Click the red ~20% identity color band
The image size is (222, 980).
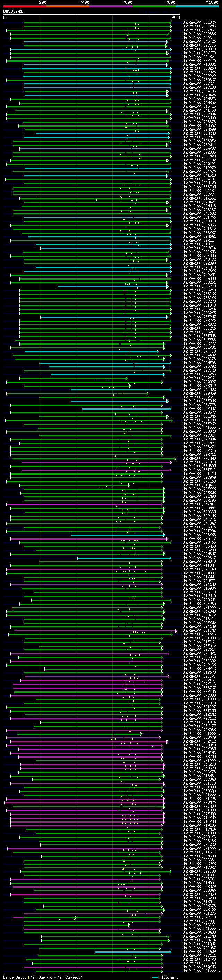[x=25, y=6]
